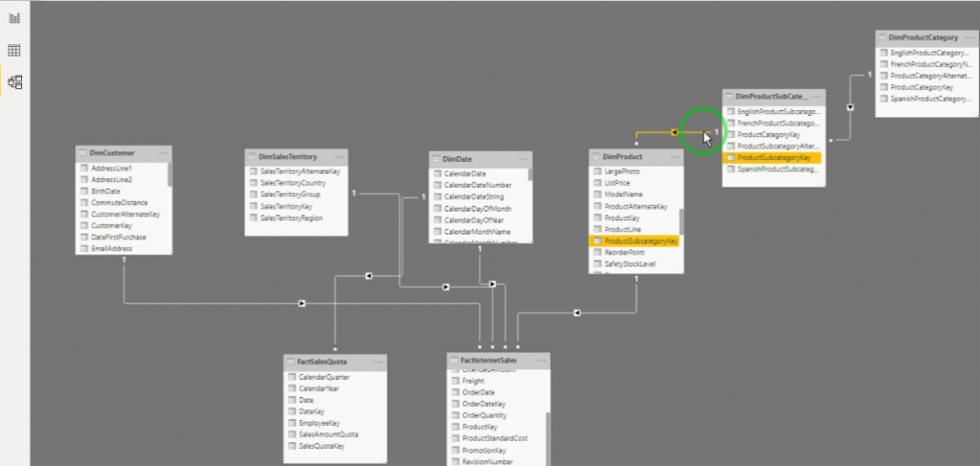Open FactSalesQuota table ellipsis menu
980x466 pixels.
coord(377,363)
